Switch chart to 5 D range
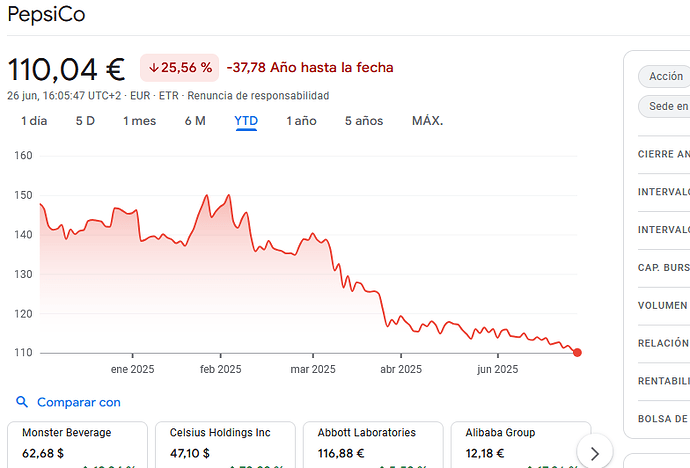This screenshot has width=690, height=468. 85,121
